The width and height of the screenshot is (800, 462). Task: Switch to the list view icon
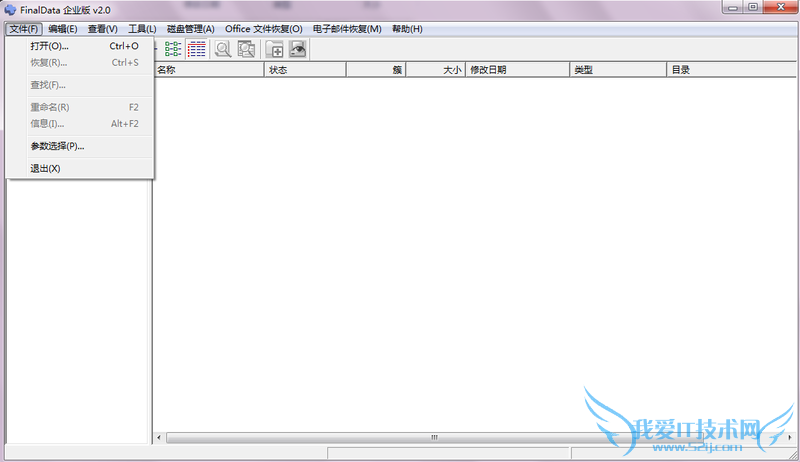coord(172,49)
